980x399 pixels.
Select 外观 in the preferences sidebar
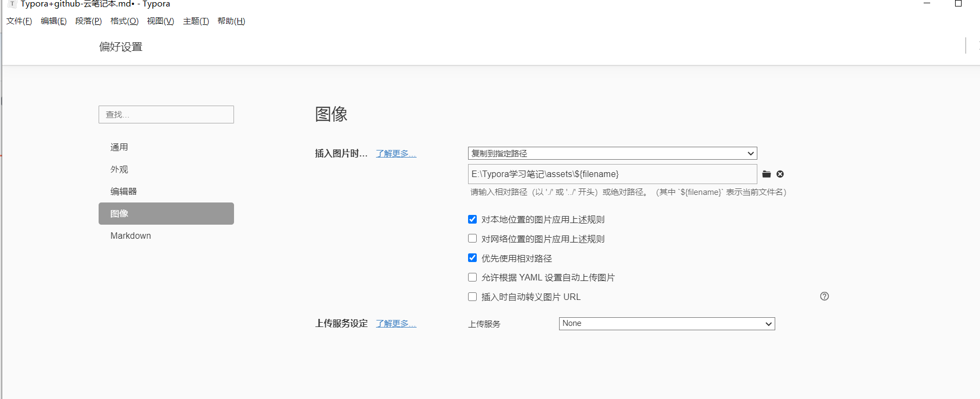[166, 169]
